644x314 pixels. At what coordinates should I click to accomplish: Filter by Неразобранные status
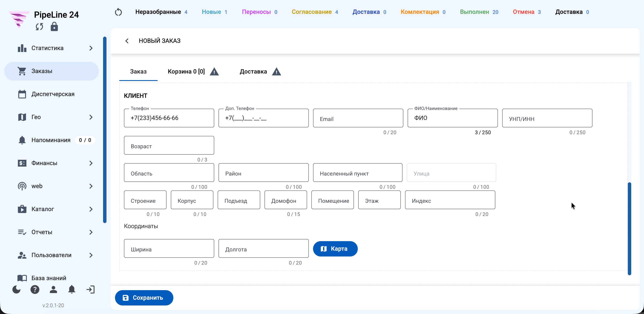point(161,12)
